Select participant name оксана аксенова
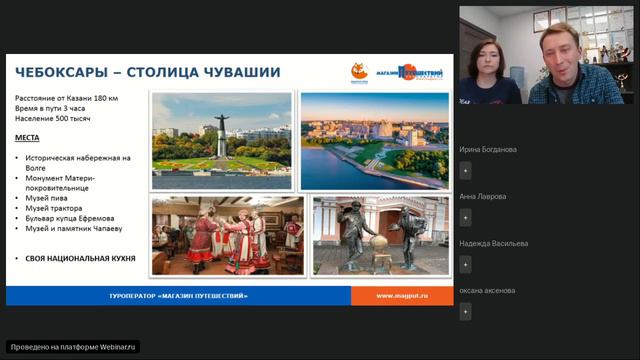Image resolution: width=640 pixels, height=360 pixels. 487,291
